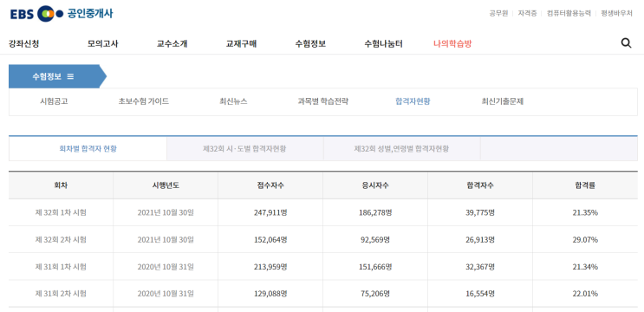Open the 모의고사 menu

coord(102,43)
